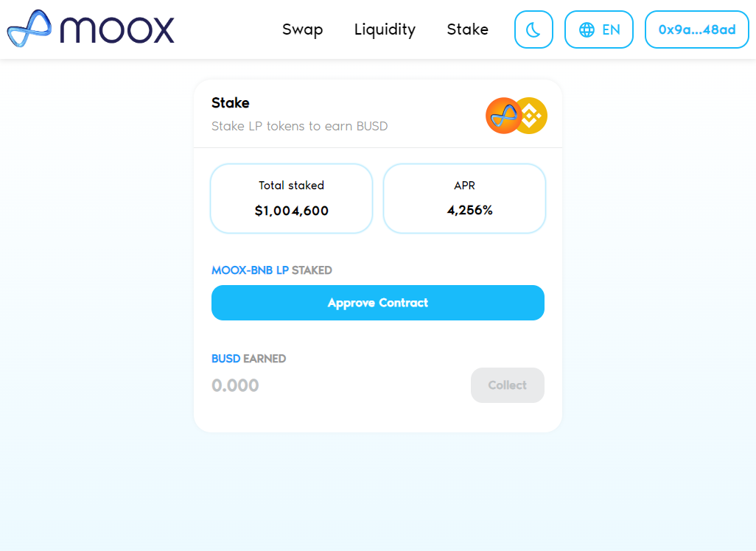Click the moox wordmark text
The width and height of the screenshot is (756, 551).
point(117,30)
